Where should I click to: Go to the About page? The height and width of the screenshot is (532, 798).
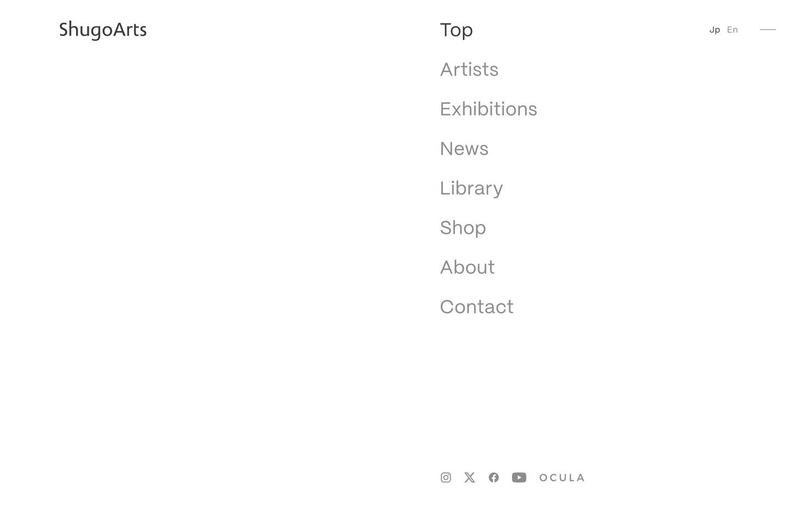coord(468,268)
